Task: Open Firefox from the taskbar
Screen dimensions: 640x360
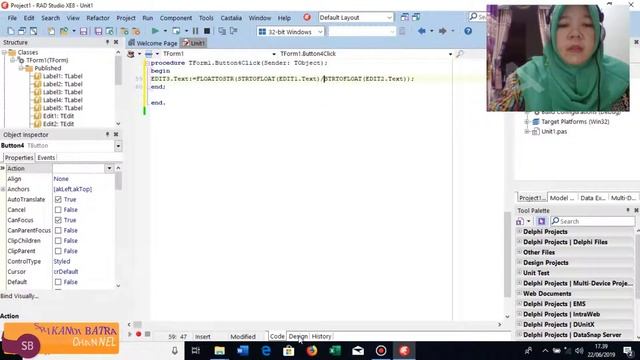Action: pos(312,351)
